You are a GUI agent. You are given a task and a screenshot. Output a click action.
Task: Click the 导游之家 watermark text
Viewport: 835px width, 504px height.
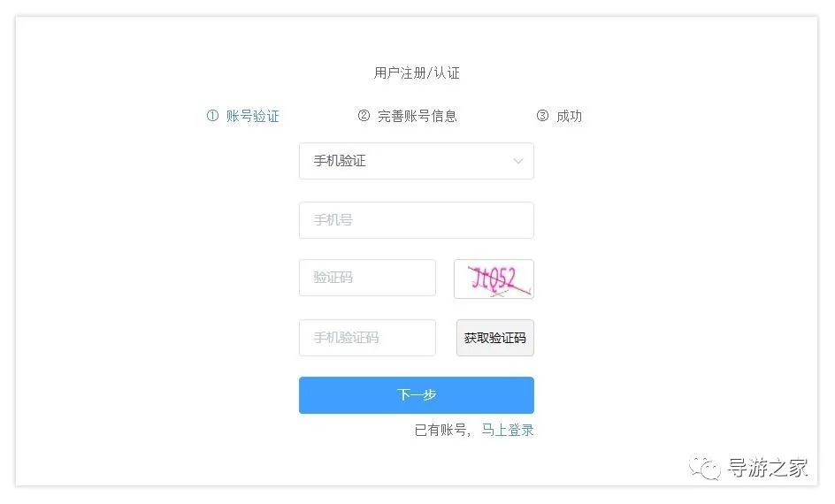coord(768,468)
